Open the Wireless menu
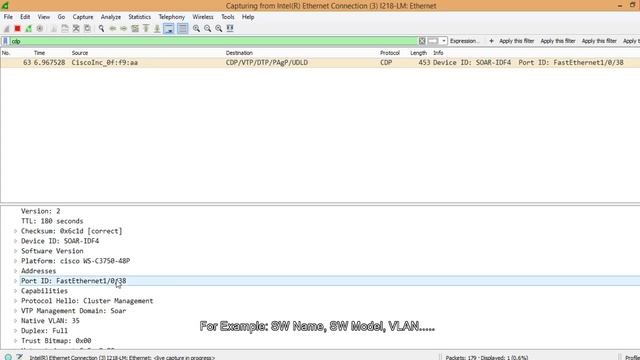640x360 pixels. (x=203, y=17)
